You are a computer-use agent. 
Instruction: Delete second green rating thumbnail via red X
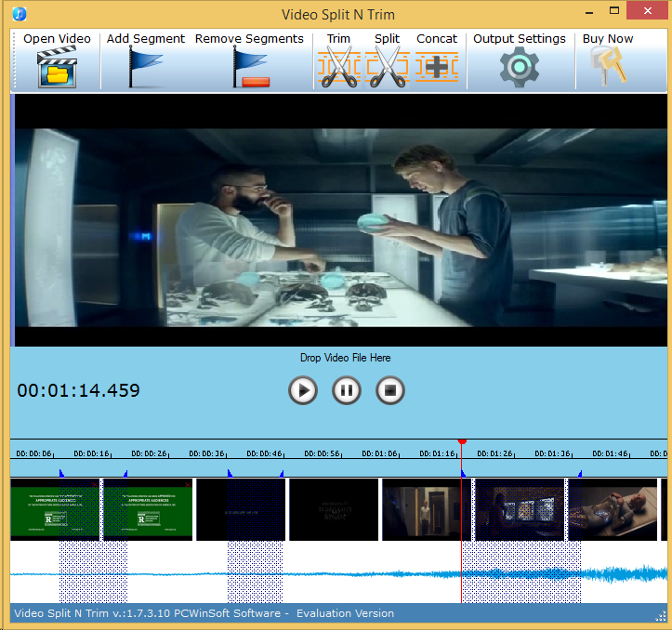[x=187, y=484]
